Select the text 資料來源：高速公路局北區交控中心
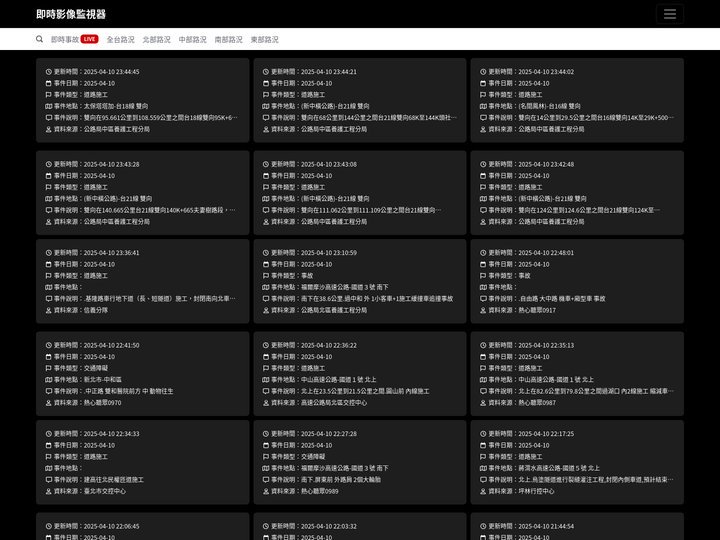The width and height of the screenshot is (720, 540). pyautogui.click(x=319, y=403)
